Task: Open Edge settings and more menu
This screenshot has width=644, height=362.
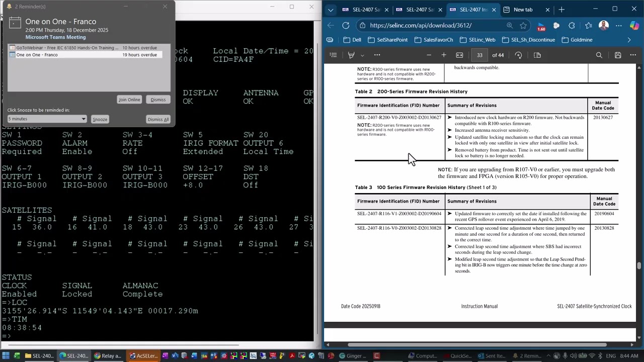Action: click(x=619, y=25)
